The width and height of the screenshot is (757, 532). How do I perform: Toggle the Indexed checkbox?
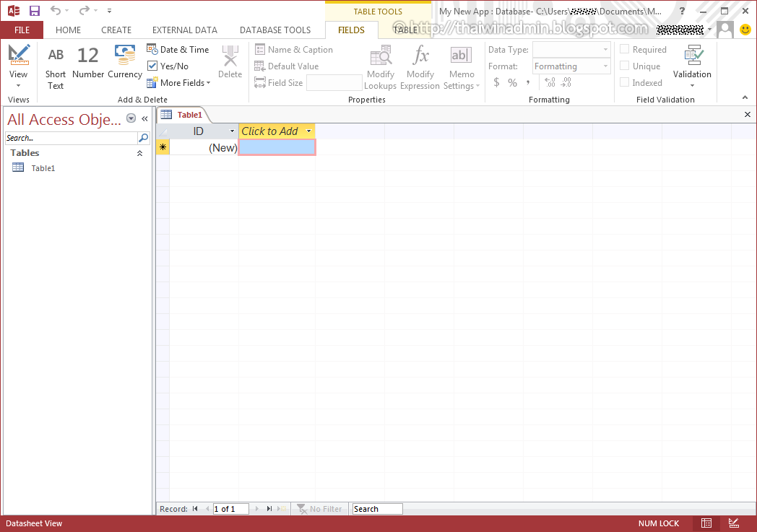(624, 82)
